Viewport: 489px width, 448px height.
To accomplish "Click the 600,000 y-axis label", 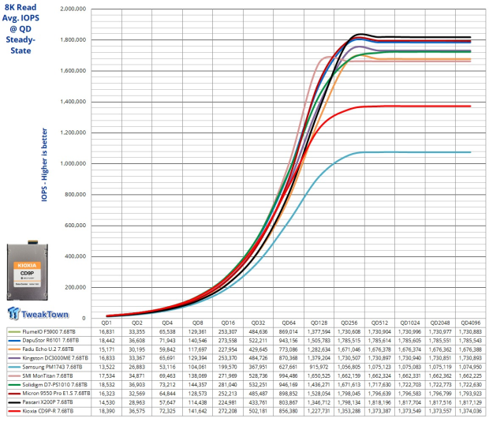I will coord(76,226).
